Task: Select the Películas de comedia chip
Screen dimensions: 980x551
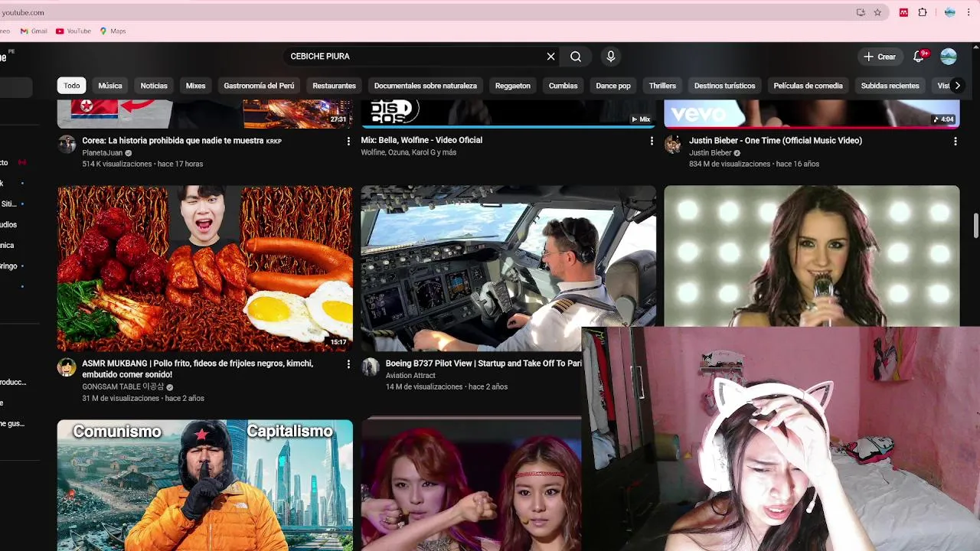Action: click(x=808, y=86)
